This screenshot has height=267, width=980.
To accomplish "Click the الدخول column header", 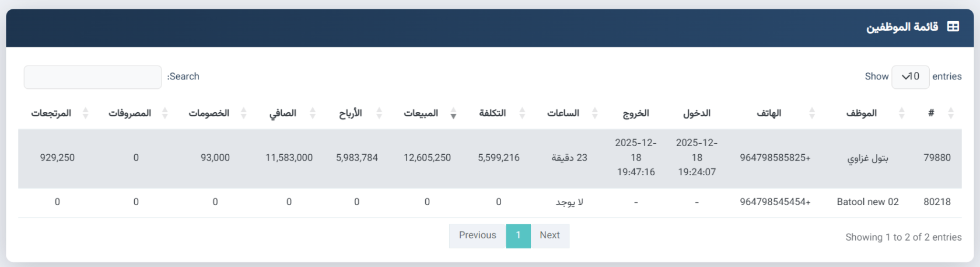I will coord(696,113).
